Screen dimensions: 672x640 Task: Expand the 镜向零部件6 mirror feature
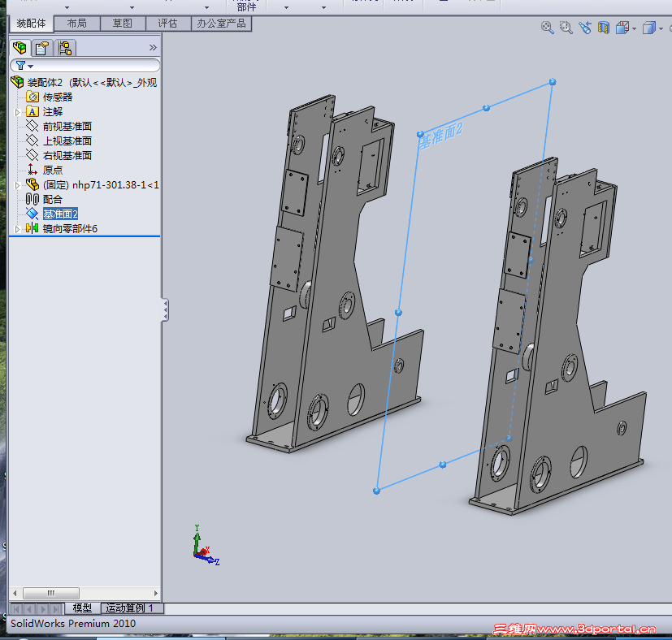click(x=19, y=228)
